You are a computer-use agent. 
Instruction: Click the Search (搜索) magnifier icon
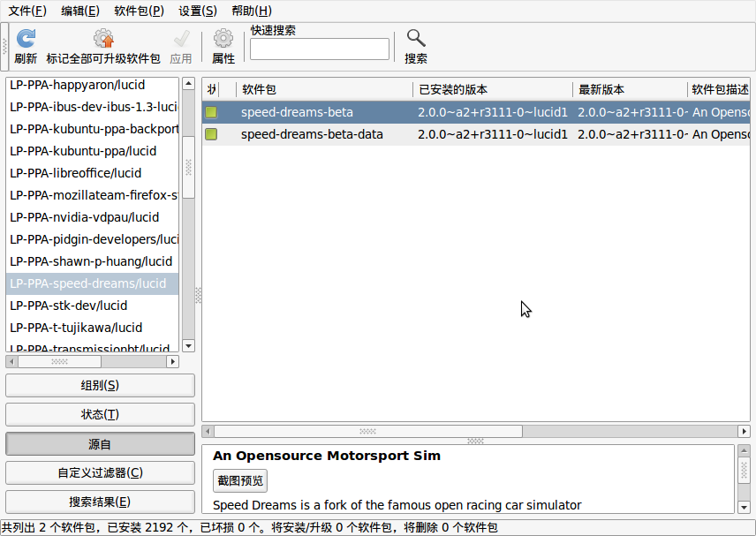tap(416, 38)
